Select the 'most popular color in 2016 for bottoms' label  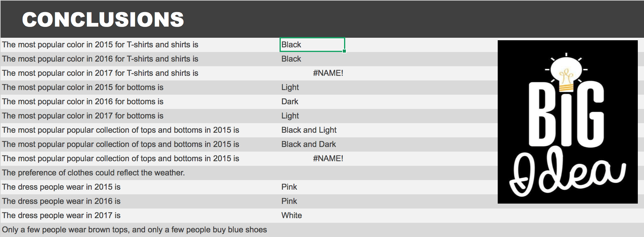82,101
